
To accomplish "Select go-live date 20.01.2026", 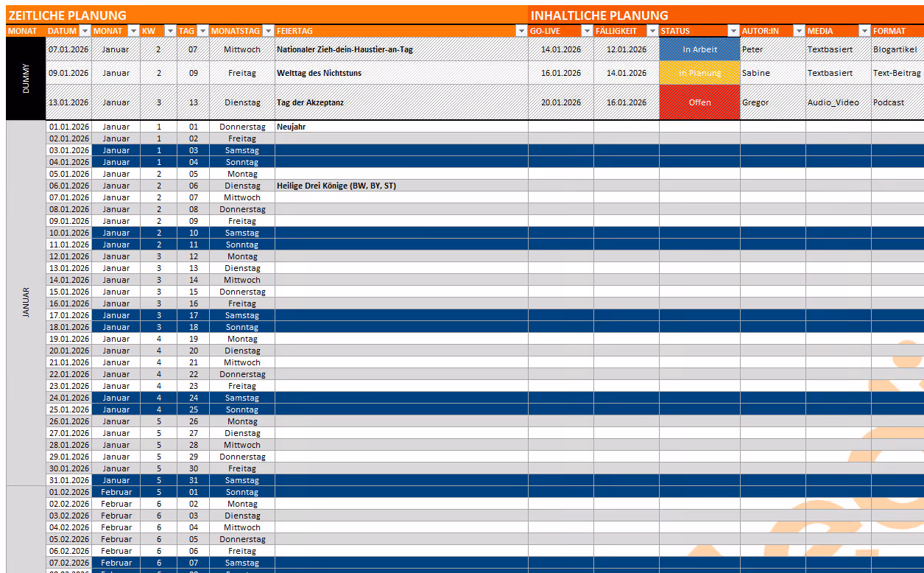I will [x=561, y=102].
